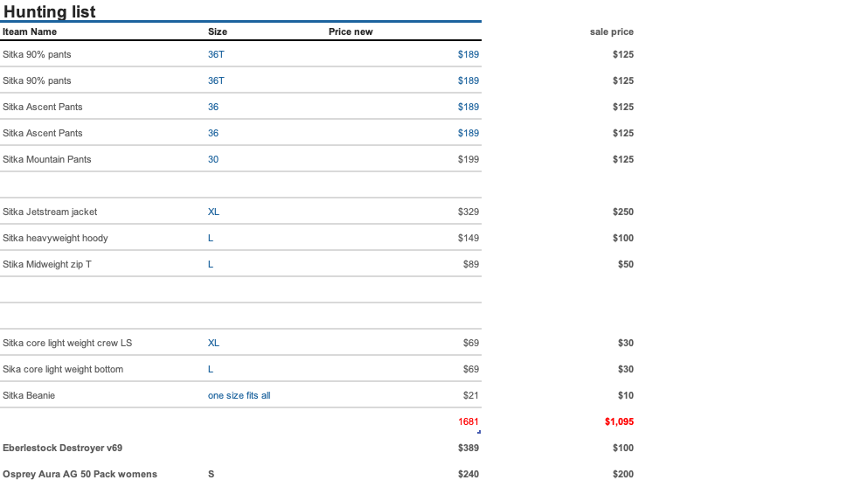
Task: Select the Sitka Mountain Pants cell
Action: click(x=47, y=159)
